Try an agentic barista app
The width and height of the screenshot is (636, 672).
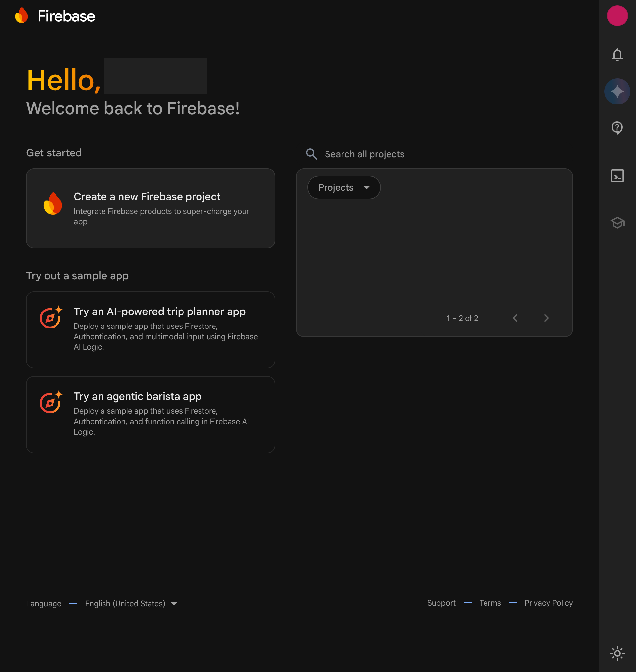151,415
